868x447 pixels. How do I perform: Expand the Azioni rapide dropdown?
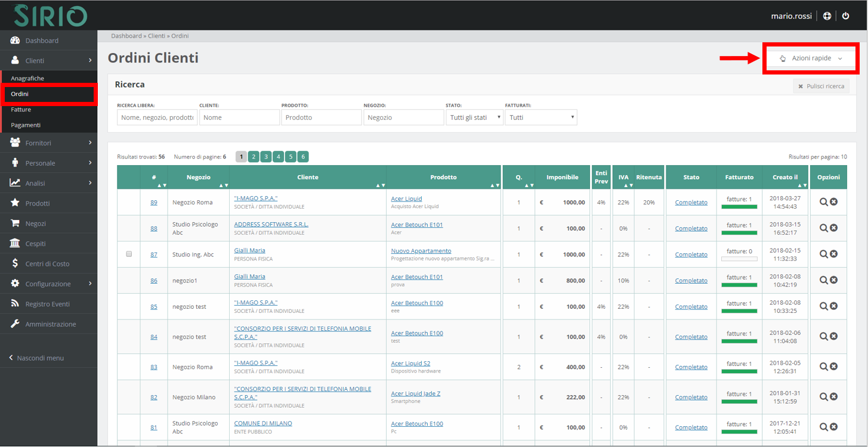pyautogui.click(x=811, y=58)
